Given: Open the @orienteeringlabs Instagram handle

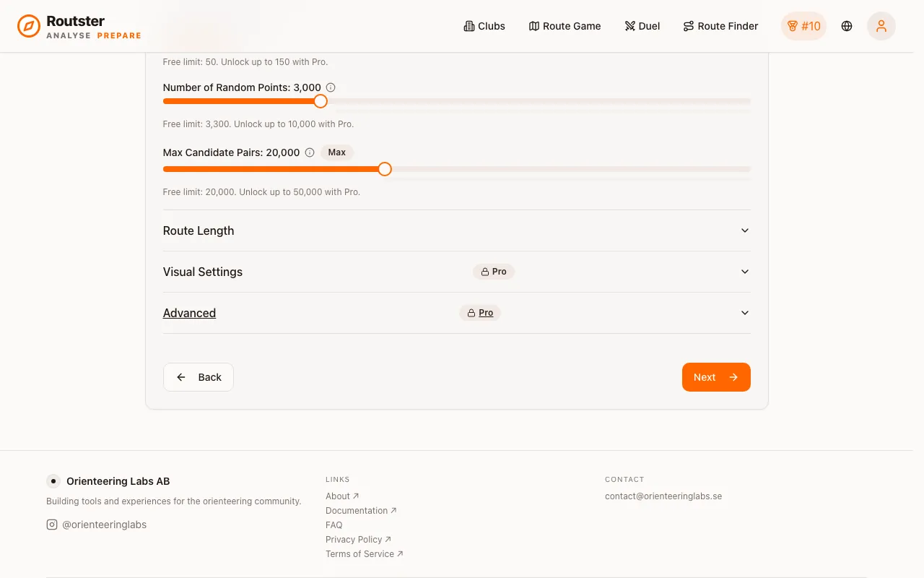Looking at the screenshot, I should pyautogui.click(x=104, y=525).
